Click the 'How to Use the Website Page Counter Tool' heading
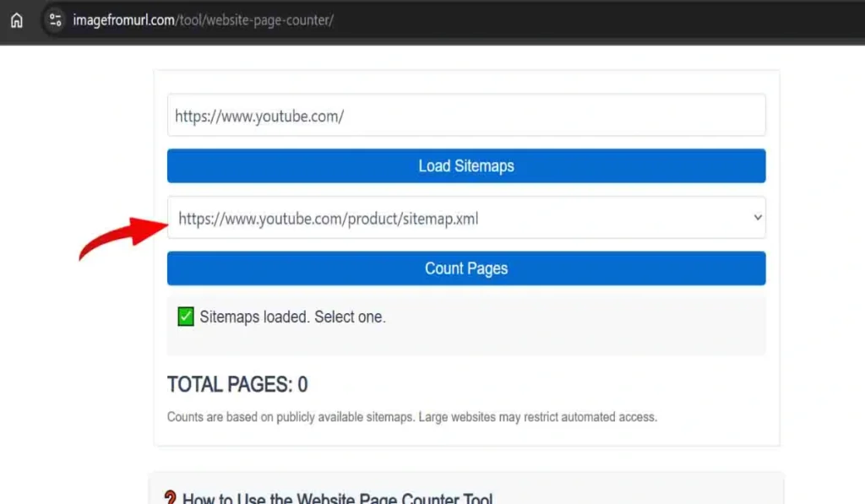 (337, 498)
